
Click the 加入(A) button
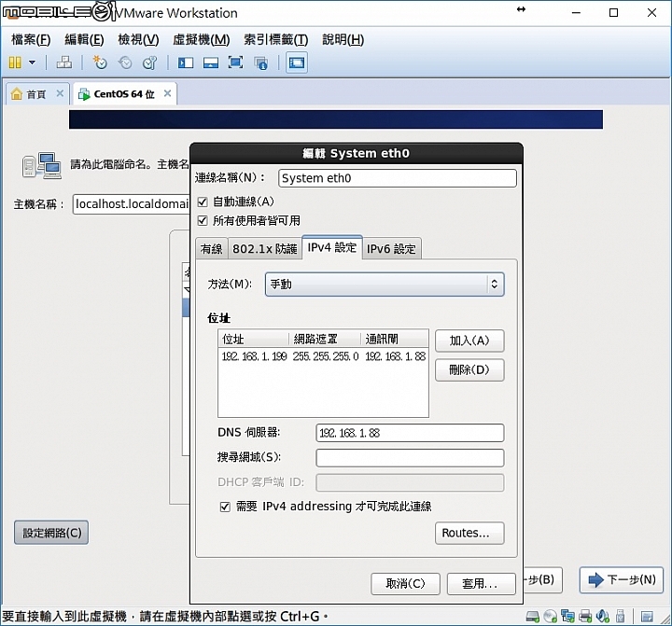click(469, 341)
